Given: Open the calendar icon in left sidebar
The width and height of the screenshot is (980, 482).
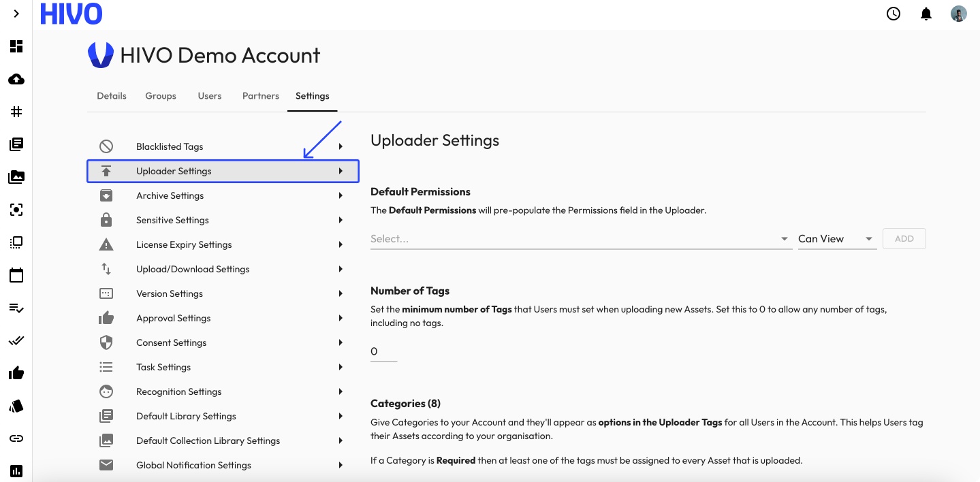Looking at the screenshot, I should coord(16,276).
